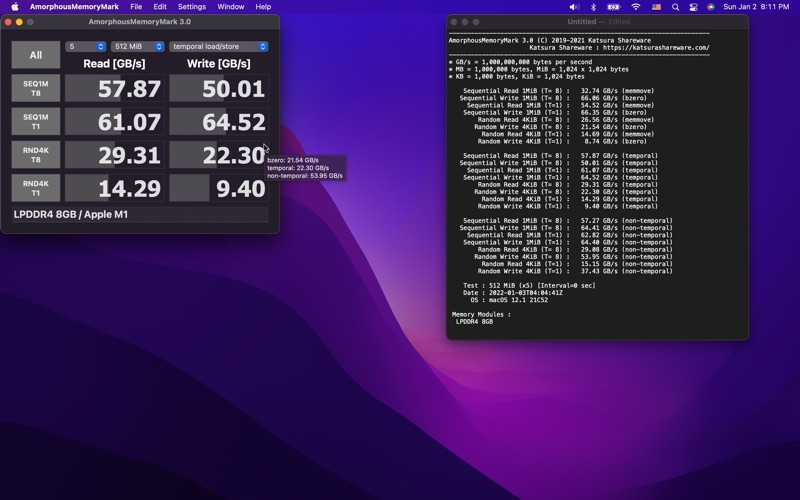Click the Siri icon in menu bar
The width and height of the screenshot is (800, 500).
point(711,7)
